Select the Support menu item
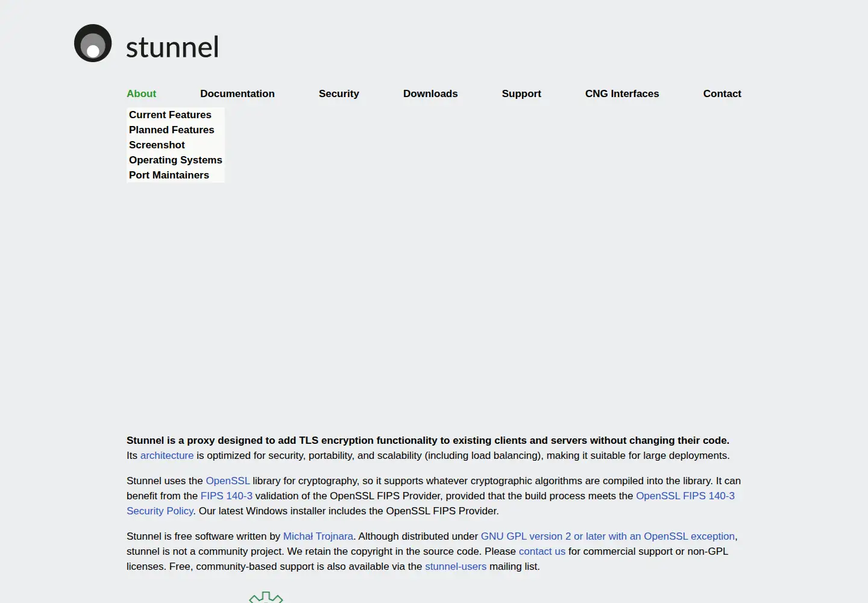This screenshot has width=868, height=603. coord(521,93)
